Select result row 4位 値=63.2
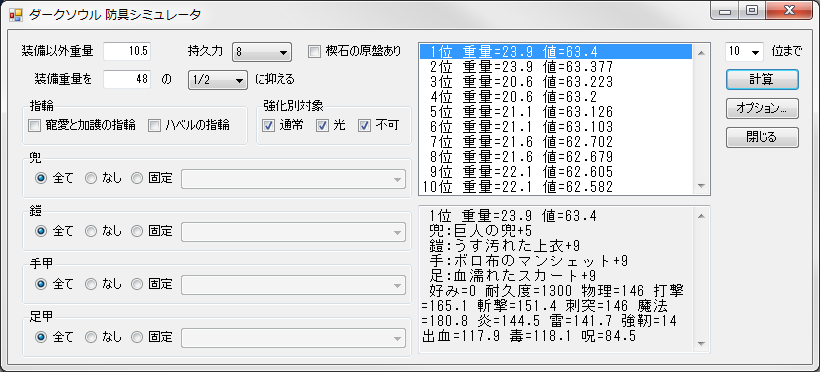The width and height of the screenshot is (820, 372). tap(556, 97)
